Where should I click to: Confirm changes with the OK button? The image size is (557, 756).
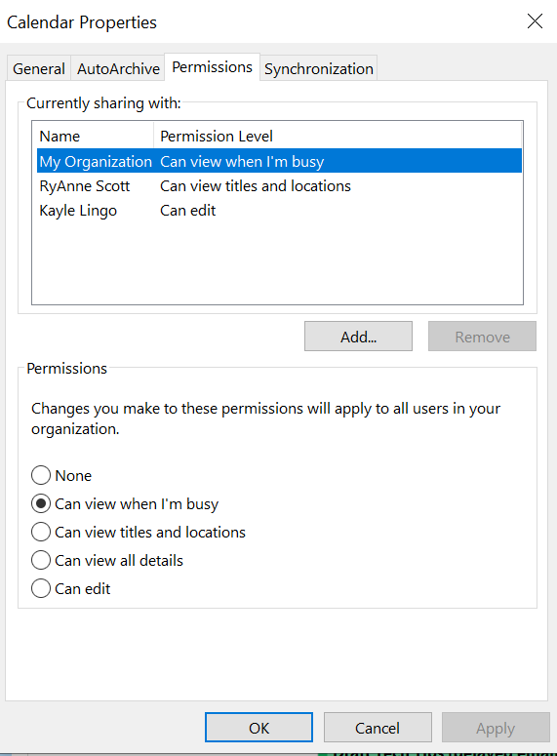[x=259, y=728]
